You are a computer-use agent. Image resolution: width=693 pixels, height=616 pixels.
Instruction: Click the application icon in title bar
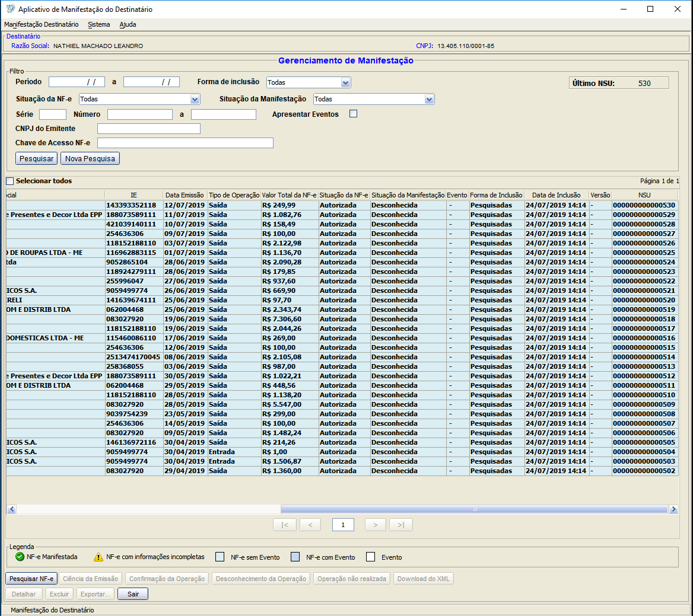(10, 9)
